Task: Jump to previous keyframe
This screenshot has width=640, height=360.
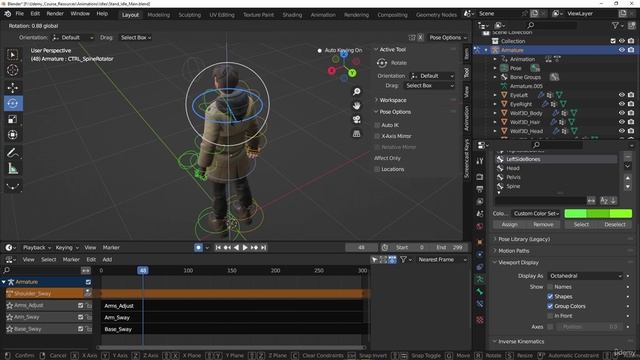Action: [227, 247]
